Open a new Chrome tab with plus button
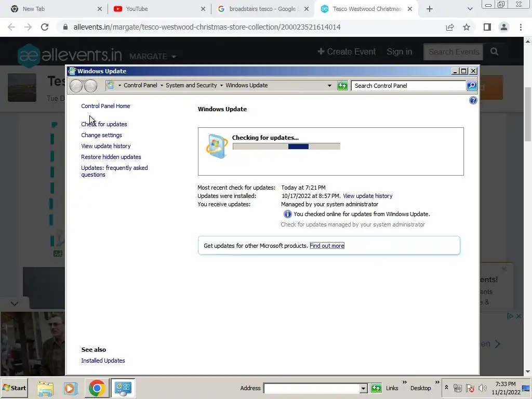 (x=430, y=9)
